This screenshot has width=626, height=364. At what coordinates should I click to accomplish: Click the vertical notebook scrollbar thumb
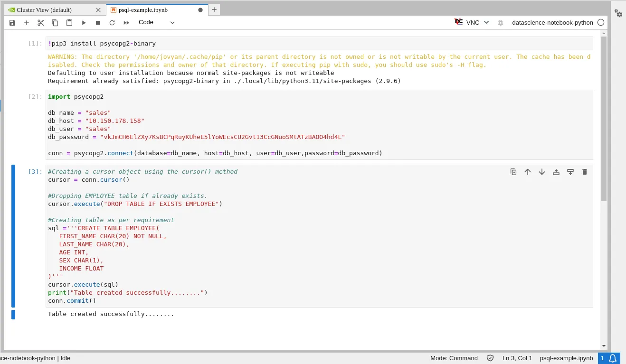604,119
